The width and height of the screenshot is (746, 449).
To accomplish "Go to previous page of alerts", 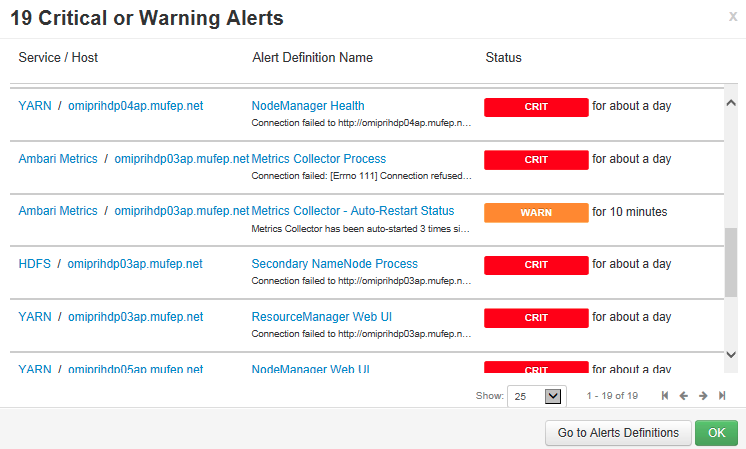I will (684, 396).
